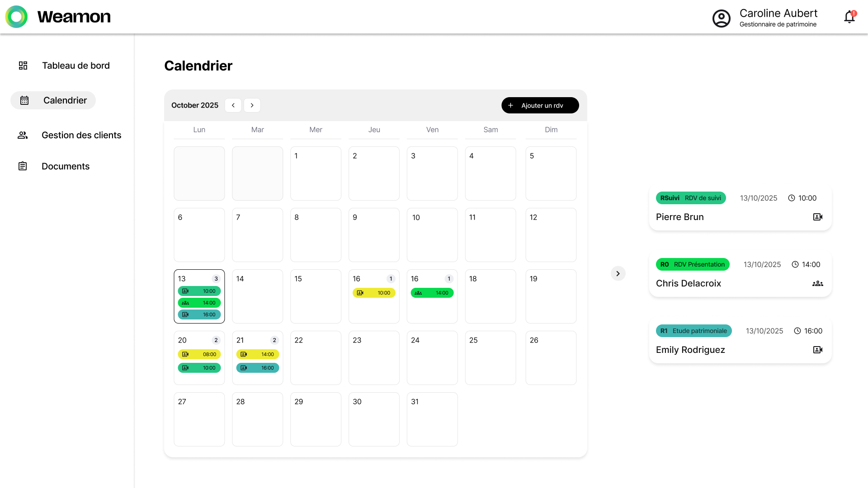This screenshot has height=488, width=868.
Task: Expand appointment list with right chevron
Action: (618, 273)
